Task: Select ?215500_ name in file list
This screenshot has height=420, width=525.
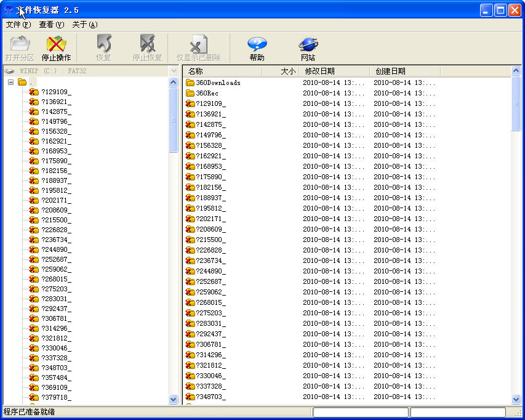Action: pos(211,240)
